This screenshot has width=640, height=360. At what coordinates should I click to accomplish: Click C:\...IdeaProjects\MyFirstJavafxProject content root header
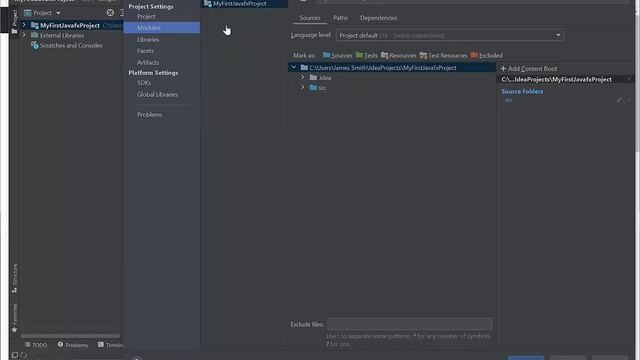point(556,80)
